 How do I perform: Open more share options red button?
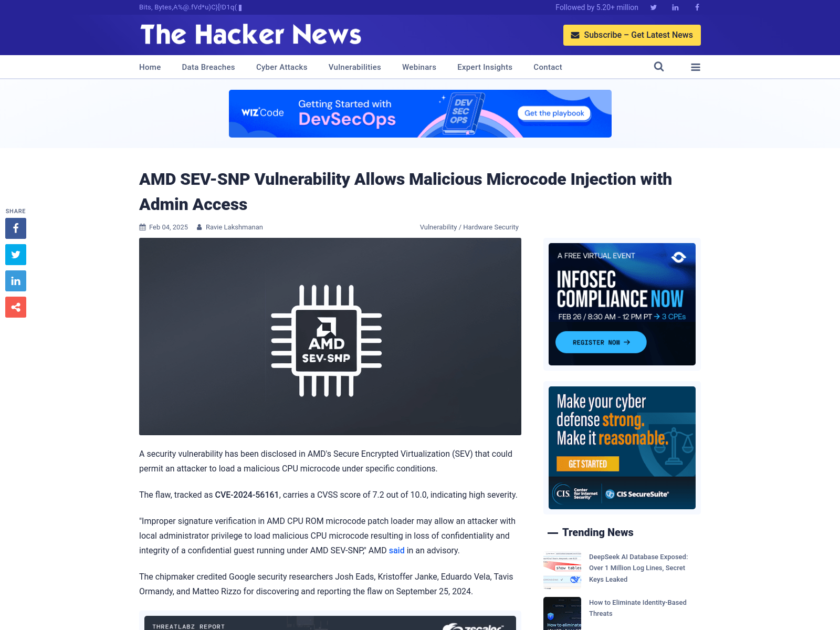pos(16,307)
